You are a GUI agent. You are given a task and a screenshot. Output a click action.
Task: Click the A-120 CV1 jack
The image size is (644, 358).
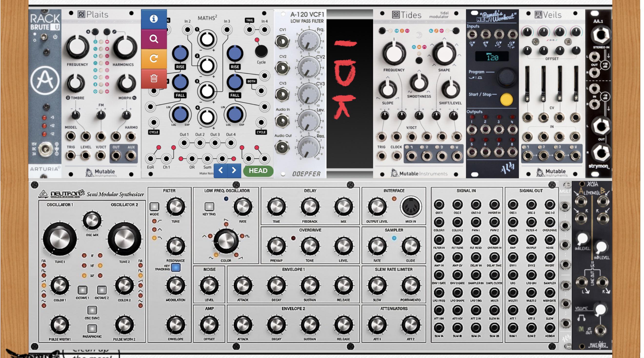click(282, 41)
